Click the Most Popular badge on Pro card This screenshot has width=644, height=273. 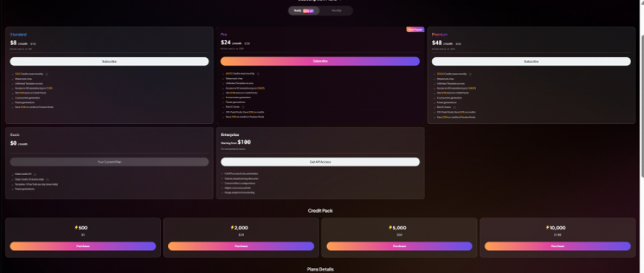pyautogui.click(x=415, y=29)
